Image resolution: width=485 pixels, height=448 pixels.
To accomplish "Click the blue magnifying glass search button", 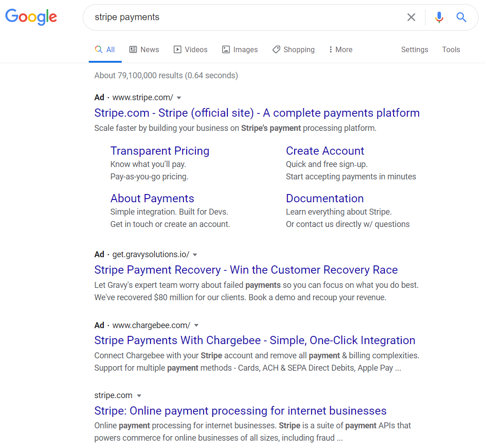I will 461,17.
